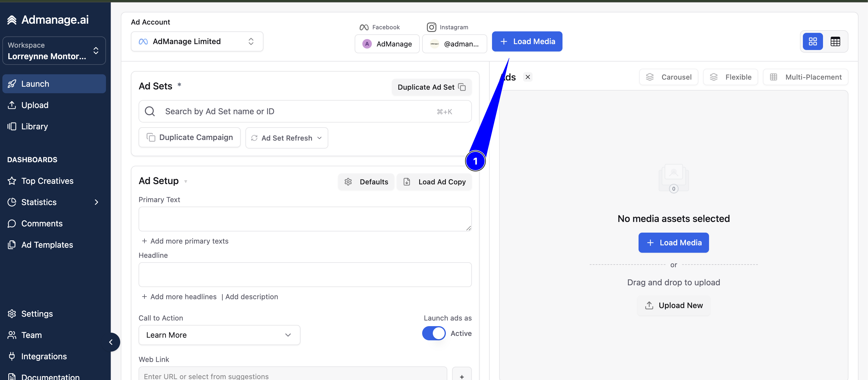
Task: Click the pie chart Statistics icon
Action: tap(12, 202)
